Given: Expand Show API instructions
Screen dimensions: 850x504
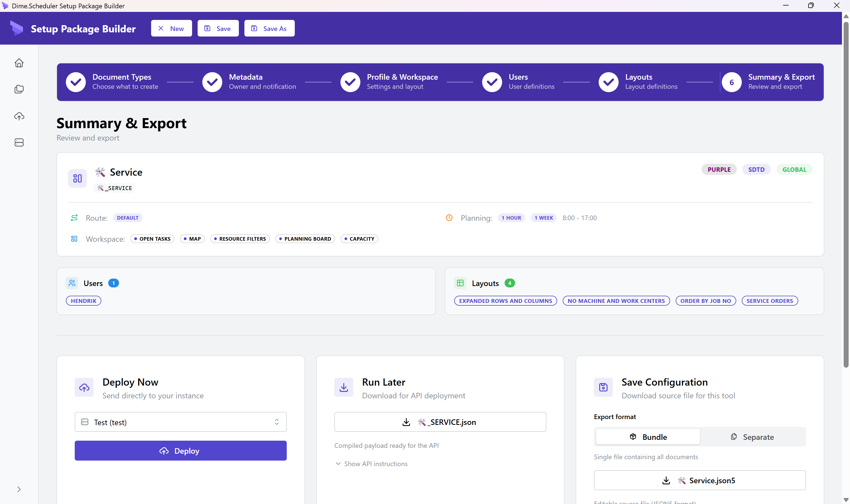Looking at the screenshot, I should 371,464.
